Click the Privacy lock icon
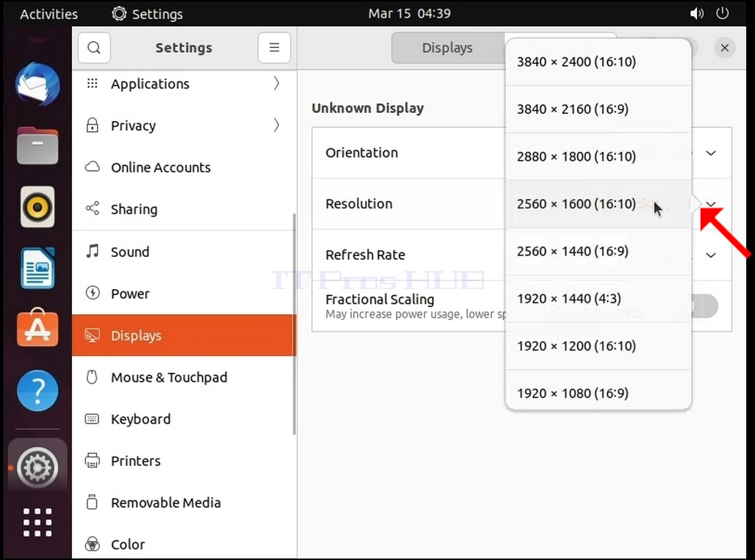The height and width of the screenshot is (560, 755). tap(92, 126)
